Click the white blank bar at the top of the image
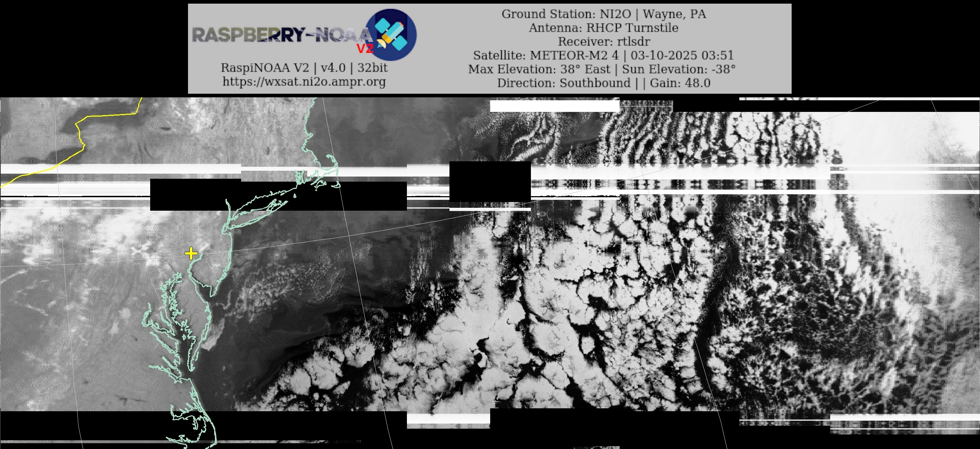 (x=554, y=106)
